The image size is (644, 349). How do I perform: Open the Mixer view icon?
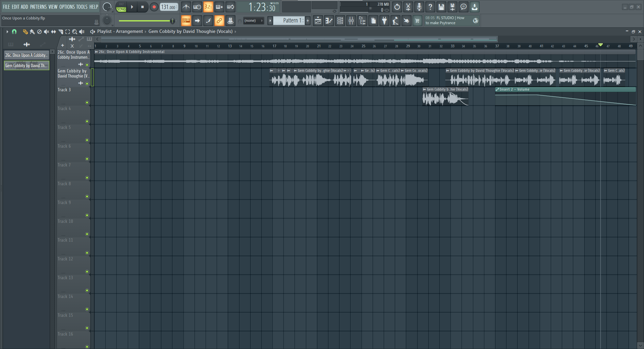pyautogui.click(x=351, y=21)
